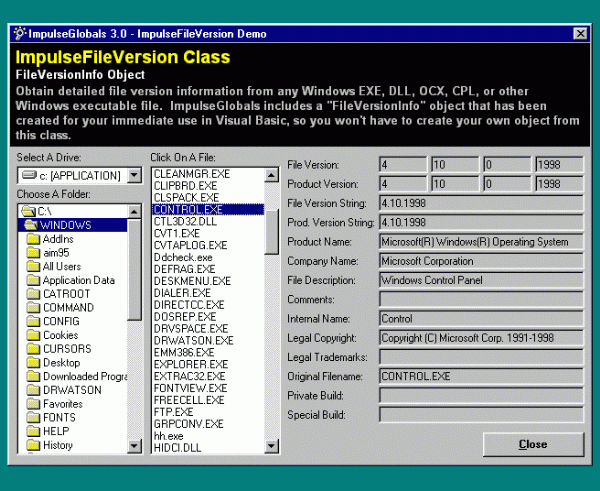Click the All Users folder icon
This screenshot has height=491, width=600.
(x=34, y=266)
